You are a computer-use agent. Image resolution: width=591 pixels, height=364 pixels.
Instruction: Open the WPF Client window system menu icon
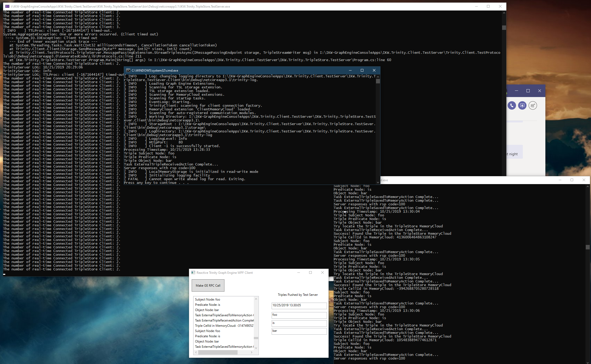coord(193,272)
